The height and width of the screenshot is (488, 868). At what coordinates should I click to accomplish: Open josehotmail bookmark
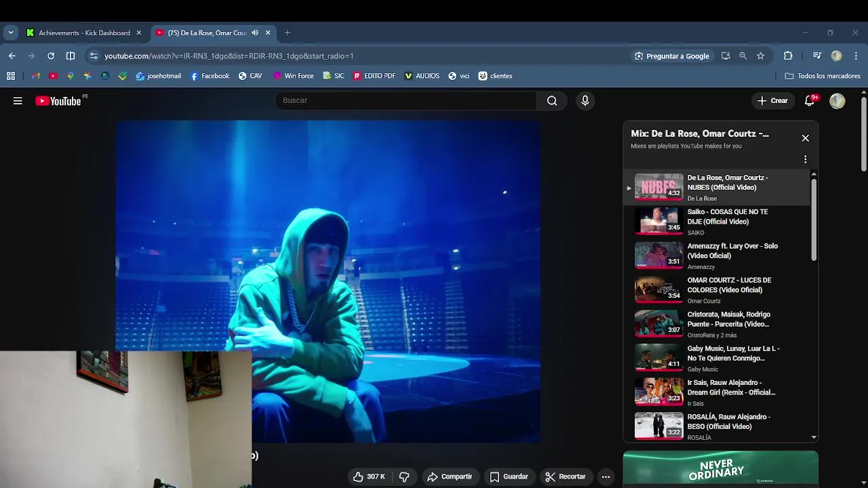point(159,76)
